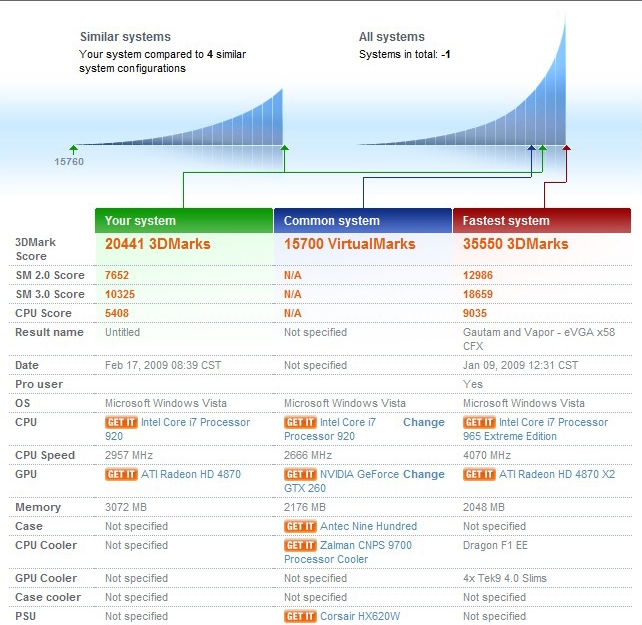Click CPU Speed value 4070 MHz
The image size is (642, 625).
[x=487, y=455]
